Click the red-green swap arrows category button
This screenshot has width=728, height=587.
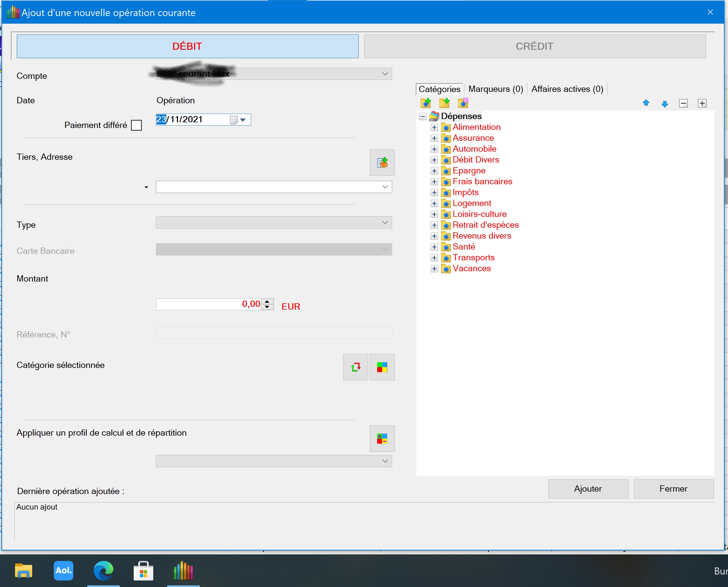pos(355,367)
